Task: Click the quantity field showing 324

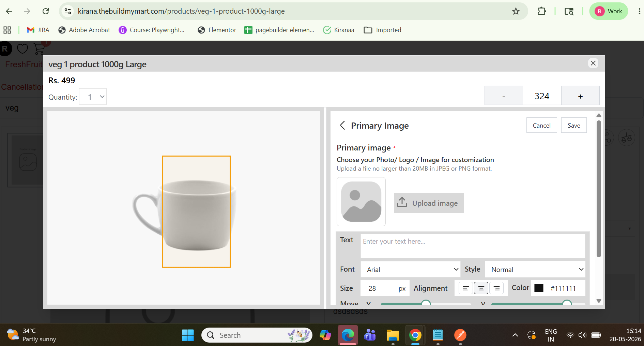Action: (x=542, y=96)
